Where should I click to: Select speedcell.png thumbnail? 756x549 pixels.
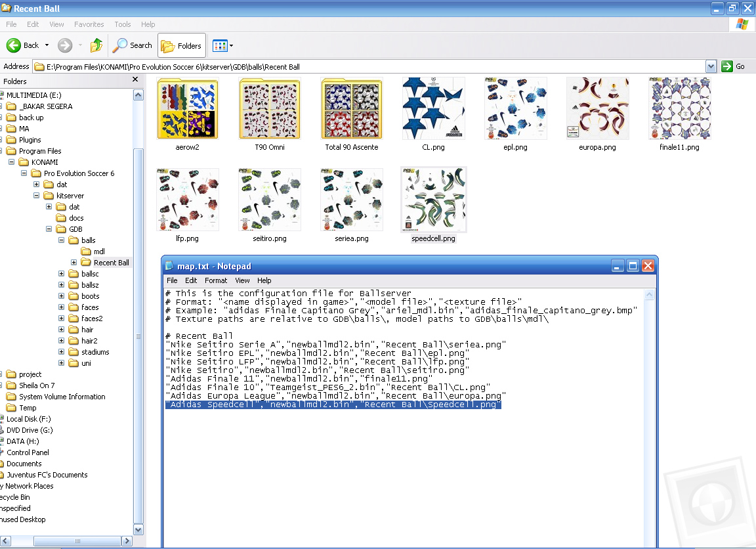433,200
